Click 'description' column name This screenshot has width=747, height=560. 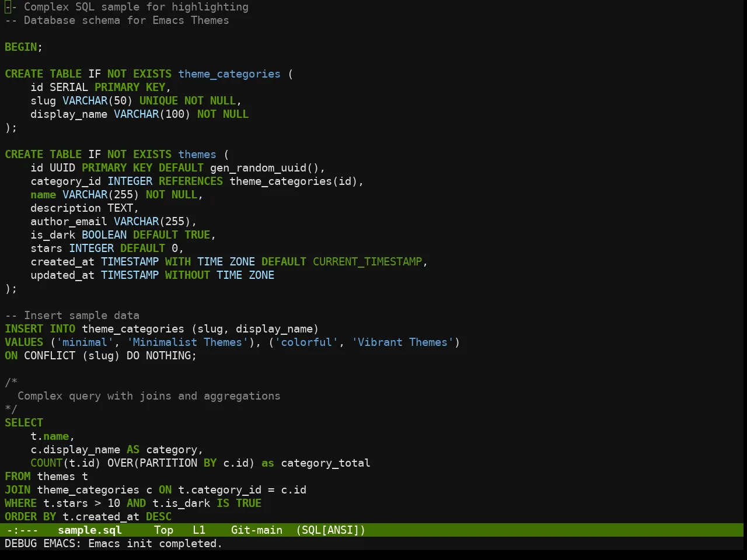click(x=66, y=208)
